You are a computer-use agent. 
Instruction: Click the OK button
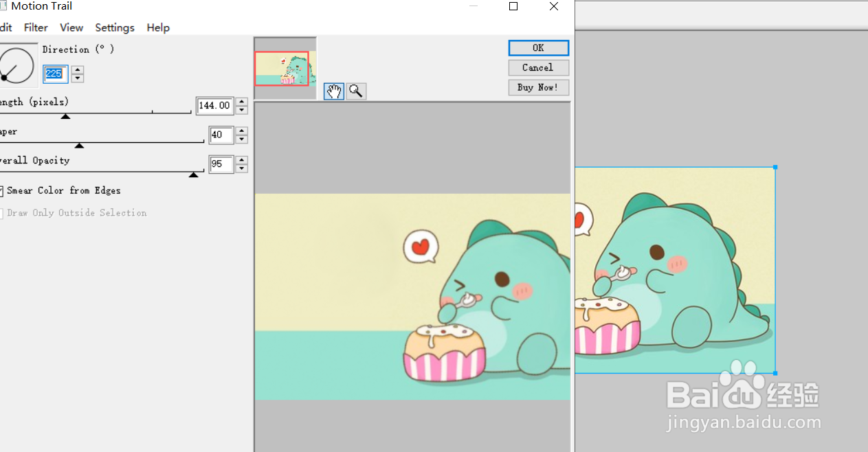pyautogui.click(x=539, y=48)
